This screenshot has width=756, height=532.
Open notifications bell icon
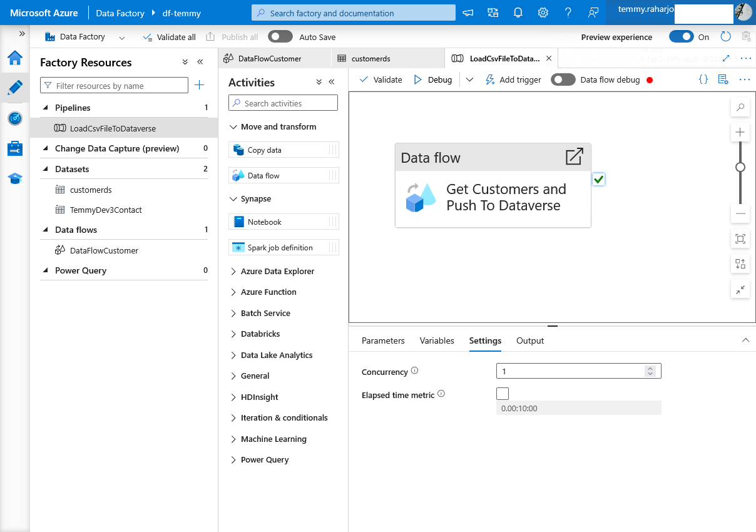point(518,13)
